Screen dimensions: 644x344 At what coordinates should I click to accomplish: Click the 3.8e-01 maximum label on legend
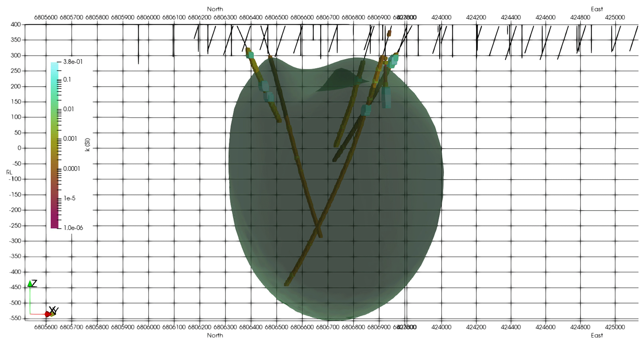73,62
